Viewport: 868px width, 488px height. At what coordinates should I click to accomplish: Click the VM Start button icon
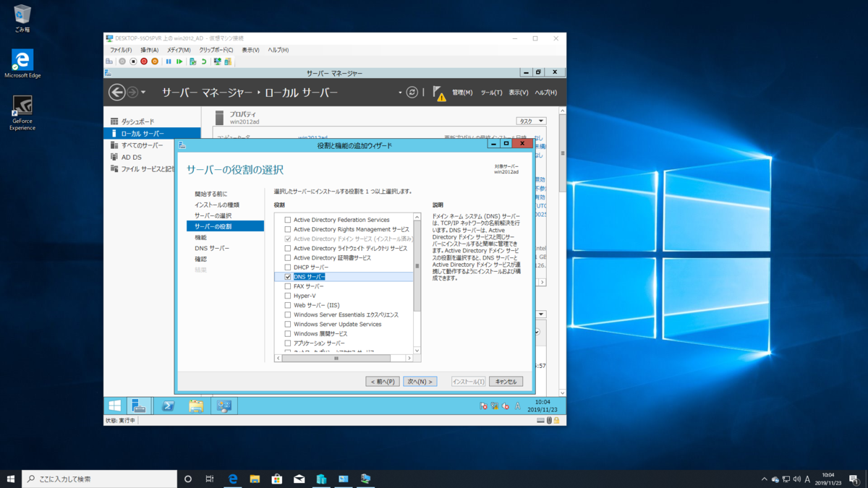(115, 406)
